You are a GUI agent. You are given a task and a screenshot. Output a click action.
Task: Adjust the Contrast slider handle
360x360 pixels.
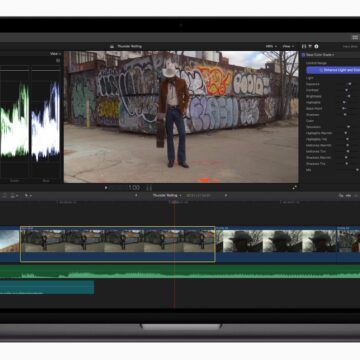click(x=346, y=90)
